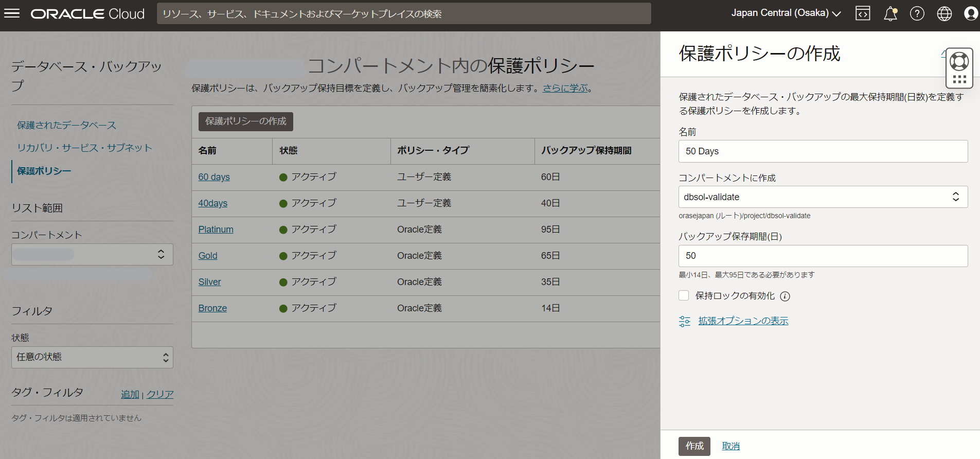Go to リカバリ・サービス・サブネット in sidebar
Image resolution: width=980 pixels, height=459 pixels.
click(x=84, y=148)
